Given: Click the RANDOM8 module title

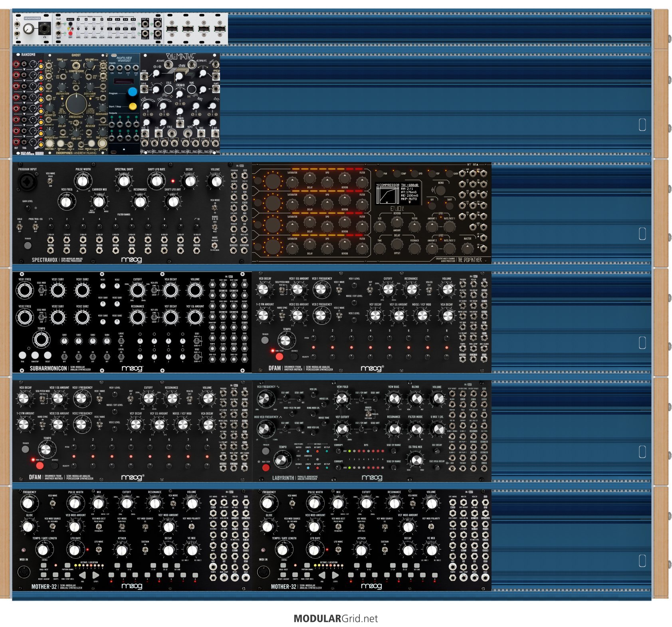Looking at the screenshot, I should point(28,55).
